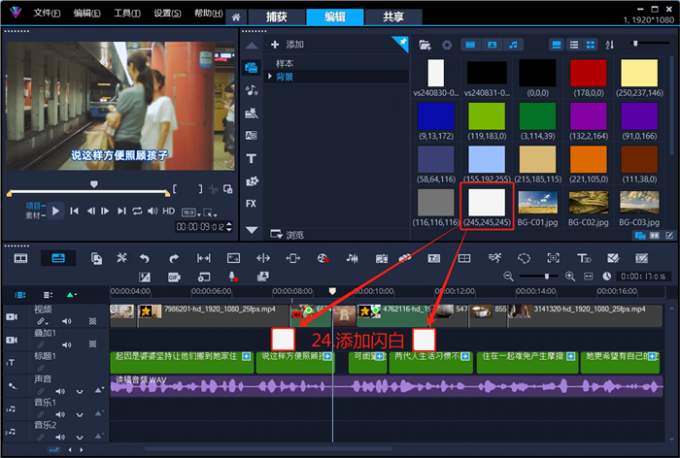Screen dimensions: 680x458
Task: Click the 添加 add folder button
Action: coord(288,45)
